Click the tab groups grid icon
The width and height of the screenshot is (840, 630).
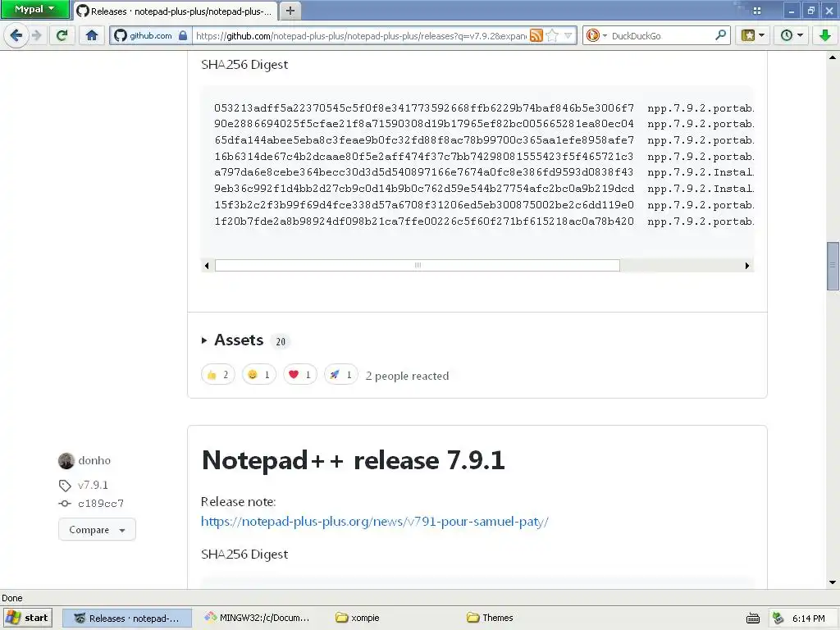coord(757,11)
